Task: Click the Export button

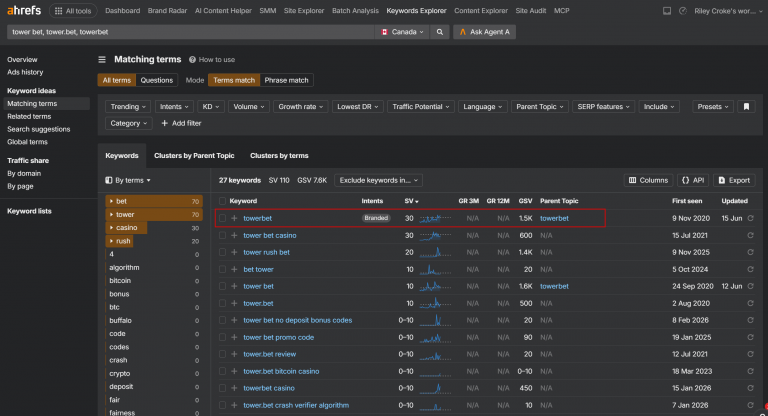Action: point(734,180)
